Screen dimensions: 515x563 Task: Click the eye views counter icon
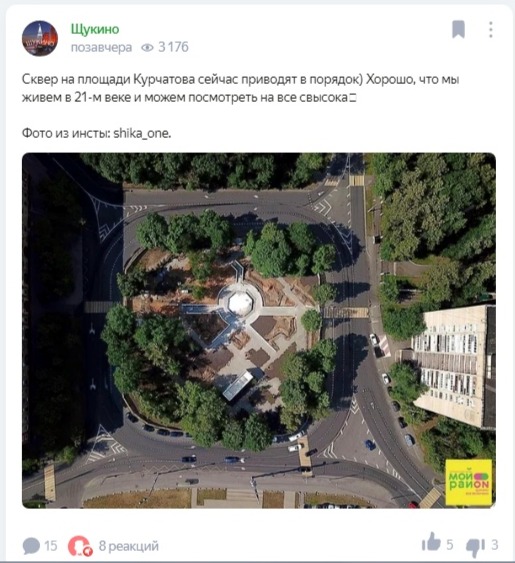(x=147, y=47)
